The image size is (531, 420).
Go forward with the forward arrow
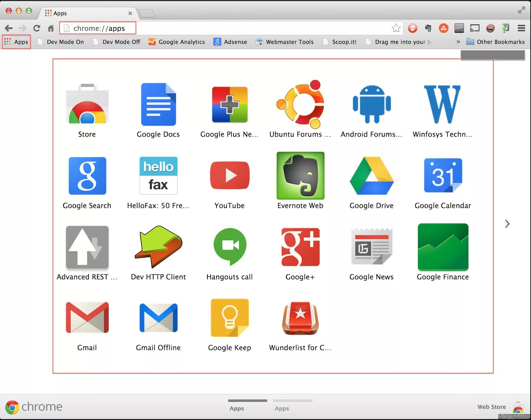tap(22, 28)
